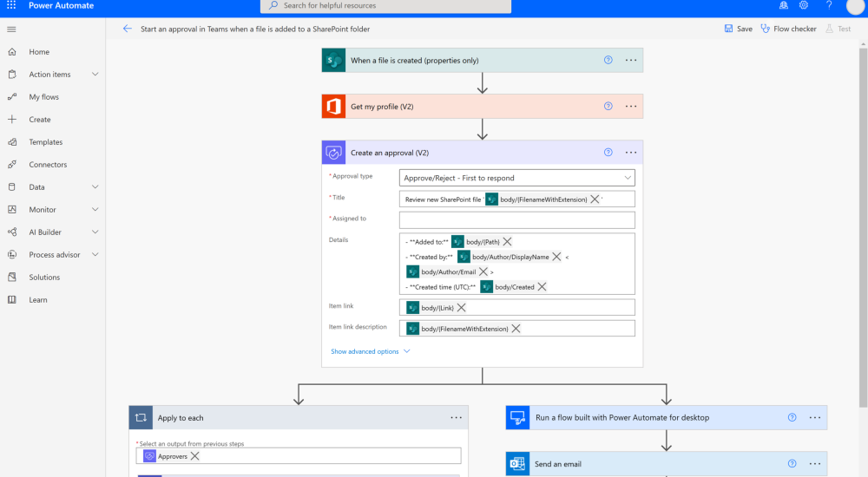Open help for Send an email action
868x477 pixels.
pyautogui.click(x=792, y=464)
